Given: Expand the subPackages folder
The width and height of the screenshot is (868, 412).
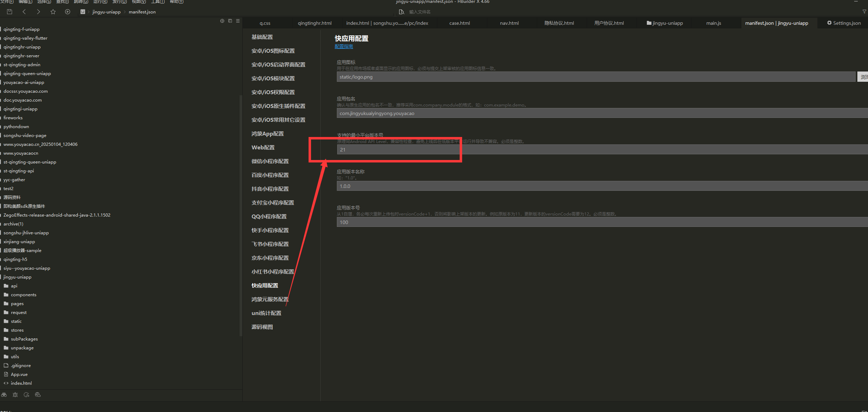Looking at the screenshot, I should point(24,339).
